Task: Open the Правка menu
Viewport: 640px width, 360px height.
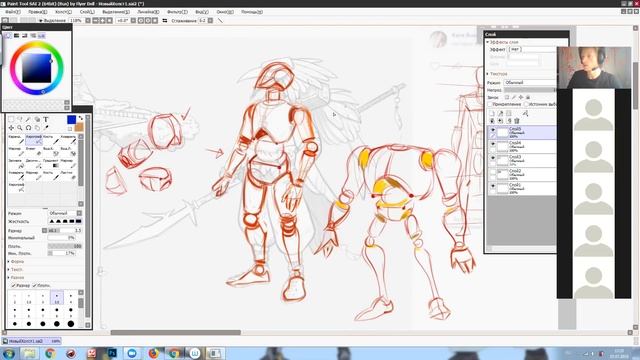Action: (x=37, y=12)
